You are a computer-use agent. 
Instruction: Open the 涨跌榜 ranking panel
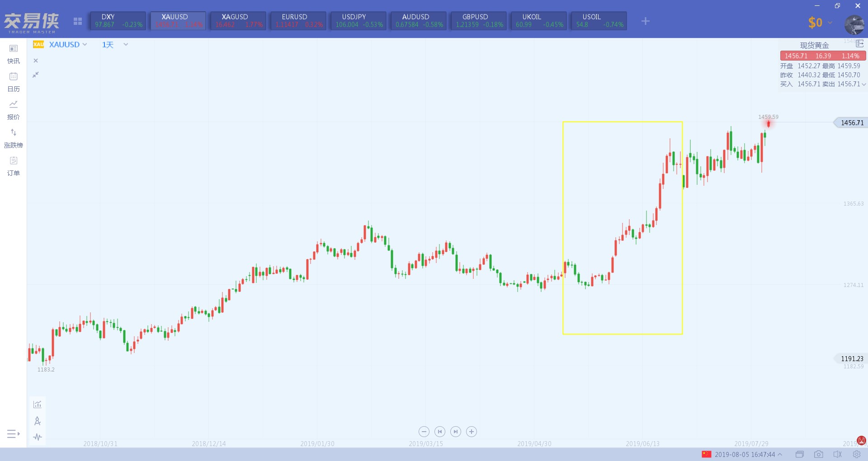click(x=14, y=138)
